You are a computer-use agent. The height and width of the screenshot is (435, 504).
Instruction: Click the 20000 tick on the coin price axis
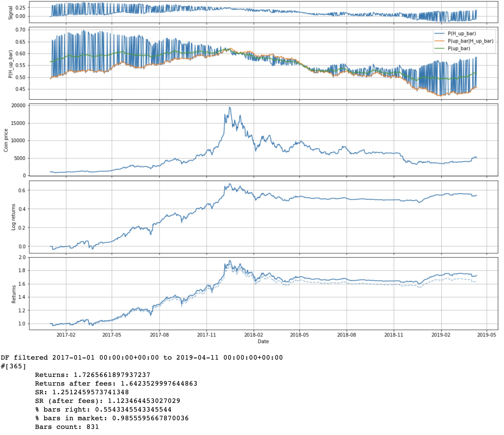pyautogui.click(x=18, y=105)
